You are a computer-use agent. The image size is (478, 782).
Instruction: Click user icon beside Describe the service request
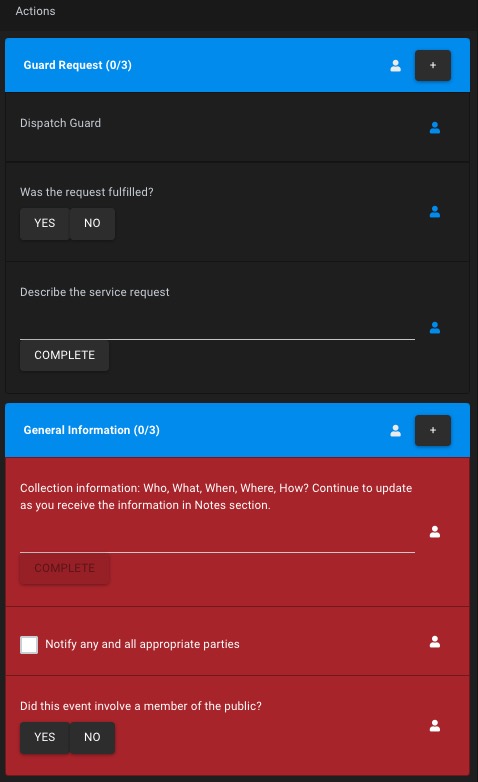coord(435,328)
